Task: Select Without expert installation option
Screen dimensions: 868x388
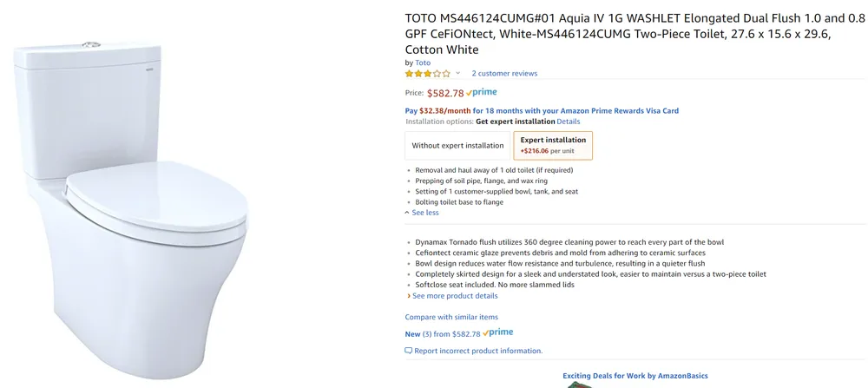Action: (457, 146)
